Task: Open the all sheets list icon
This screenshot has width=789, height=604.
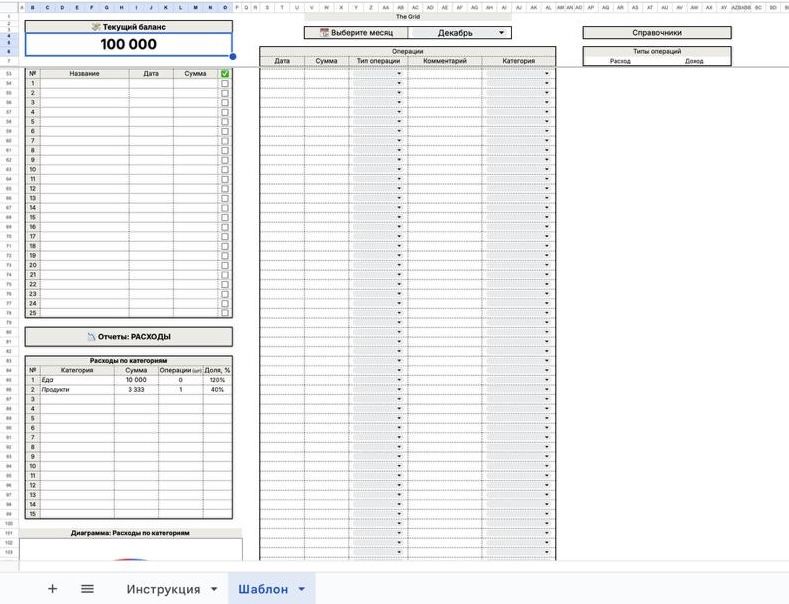Action: pyautogui.click(x=87, y=588)
